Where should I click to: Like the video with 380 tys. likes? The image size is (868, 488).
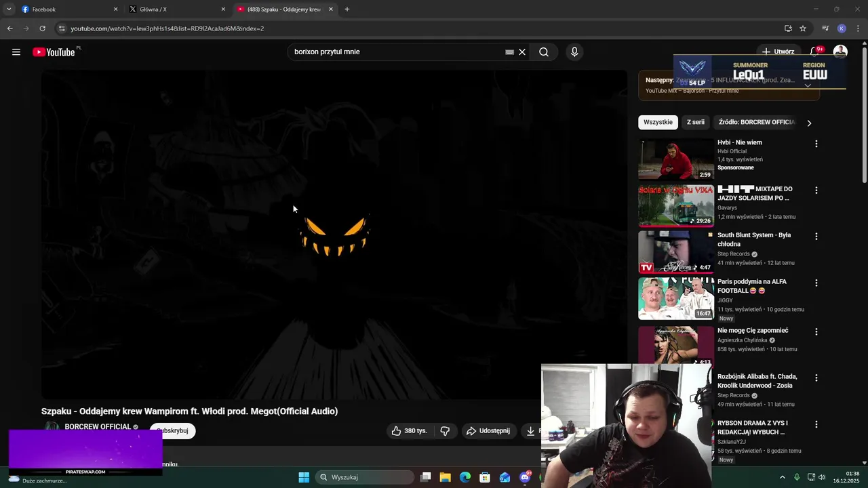point(410,431)
